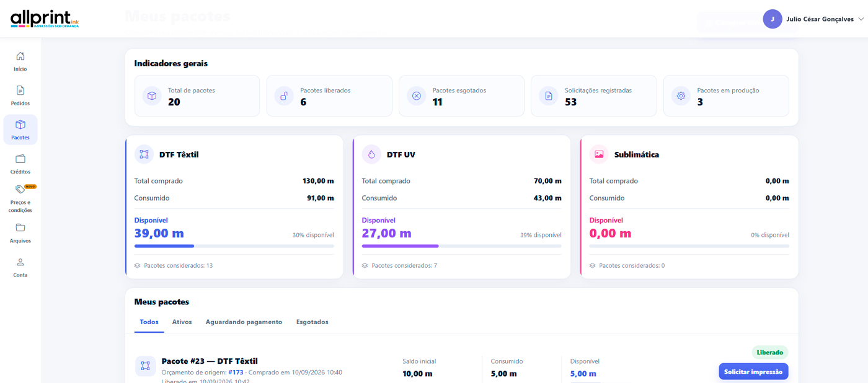
Task: Open the Início home icon in sidebar
Action: [x=20, y=56]
